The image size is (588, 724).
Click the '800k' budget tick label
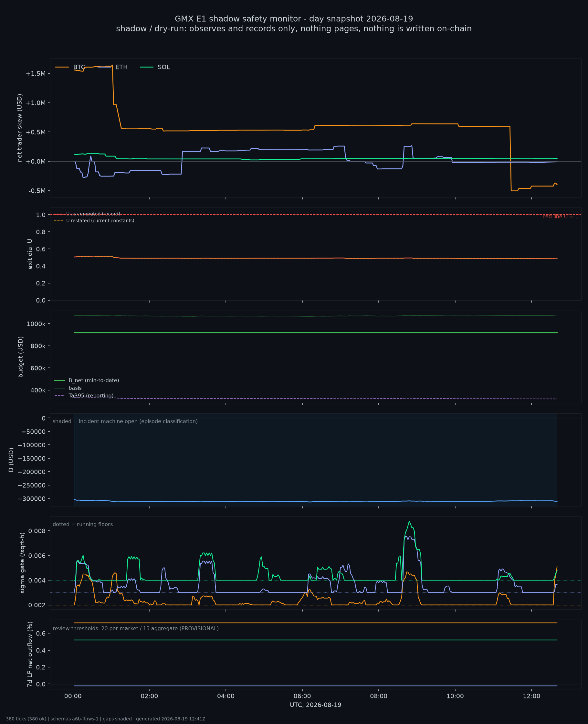point(38,346)
